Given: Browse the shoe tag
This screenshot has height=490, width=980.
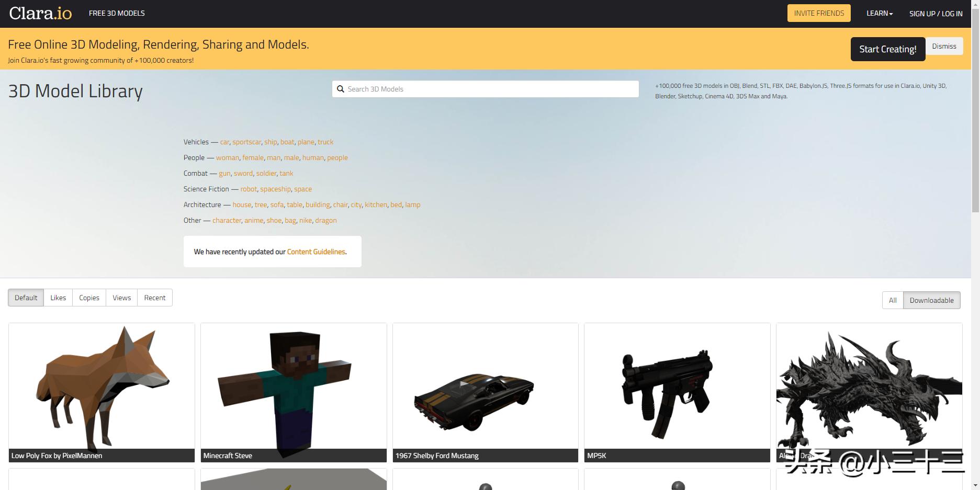Looking at the screenshot, I should point(274,220).
